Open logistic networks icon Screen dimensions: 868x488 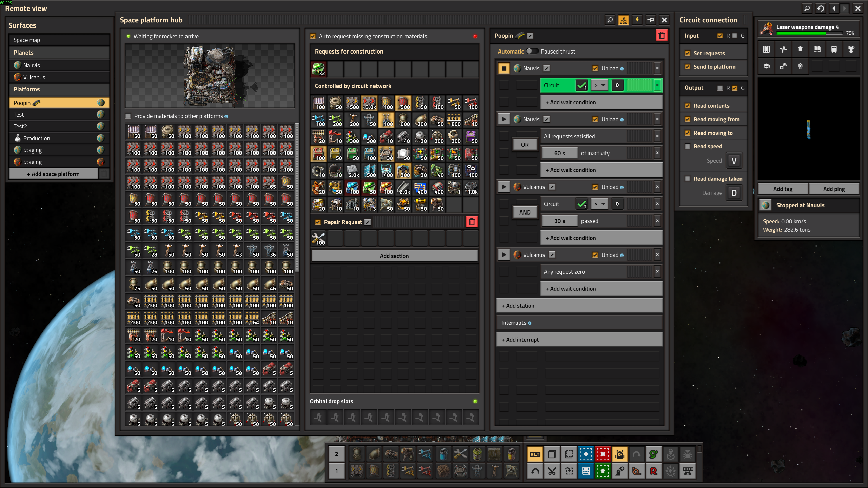click(783, 66)
